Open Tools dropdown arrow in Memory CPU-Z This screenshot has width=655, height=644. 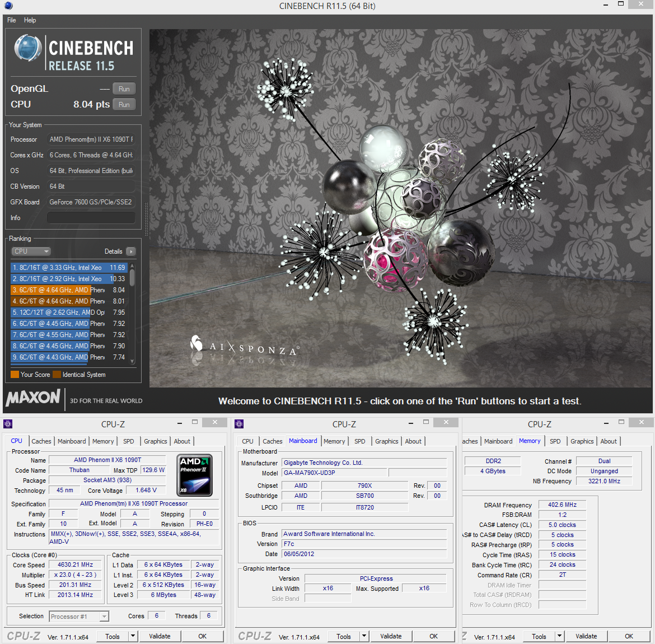point(559,637)
